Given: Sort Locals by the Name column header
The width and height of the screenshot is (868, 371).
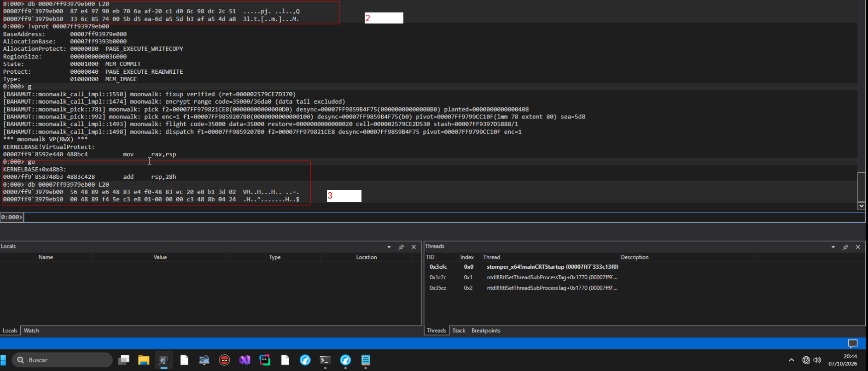Looking at the screenshot, I should pyautogui.click(x=46, y=257).
